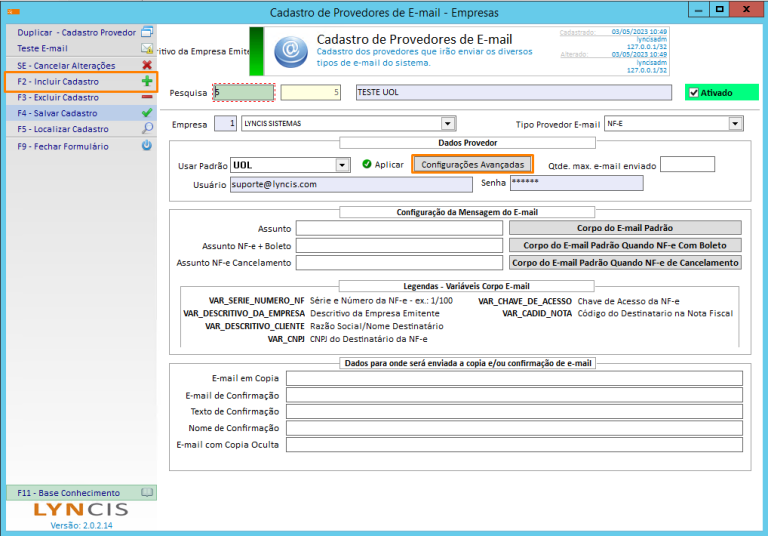Click the blue @ e-mail provider icon
Image resolution: width=768 pixels, height=536 pixels.
(x=291, y=51)
